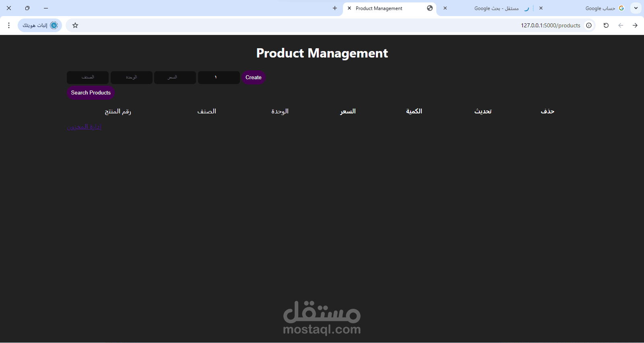
Task: Restore the browser window size
Action: point(27,8)
